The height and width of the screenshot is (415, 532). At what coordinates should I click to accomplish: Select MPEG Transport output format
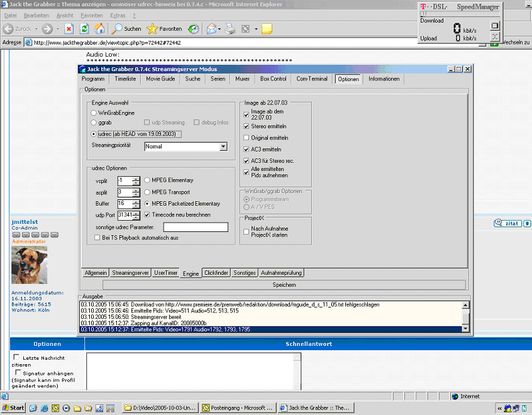147,192
